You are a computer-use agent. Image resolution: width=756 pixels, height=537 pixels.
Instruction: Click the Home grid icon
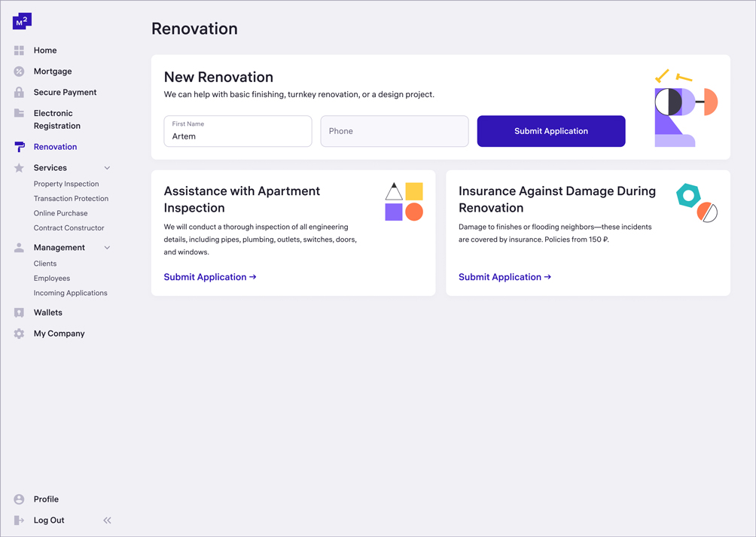point(19,50)
